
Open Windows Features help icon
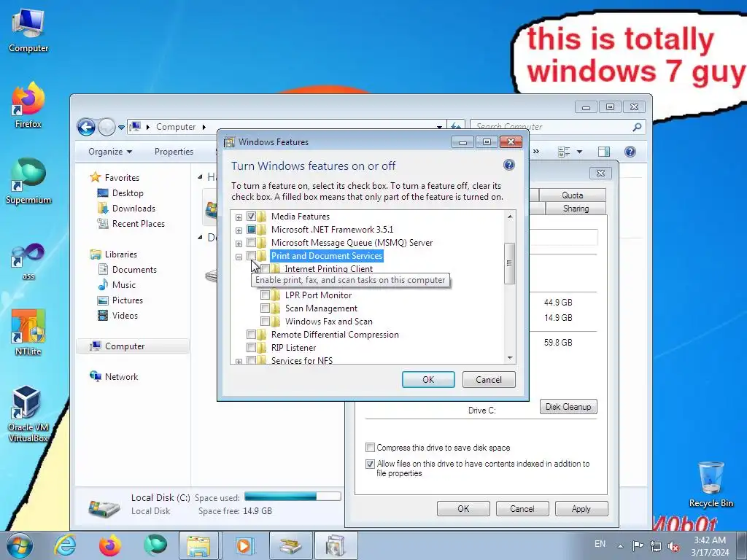pyautogui.click(x=508, y=165)
